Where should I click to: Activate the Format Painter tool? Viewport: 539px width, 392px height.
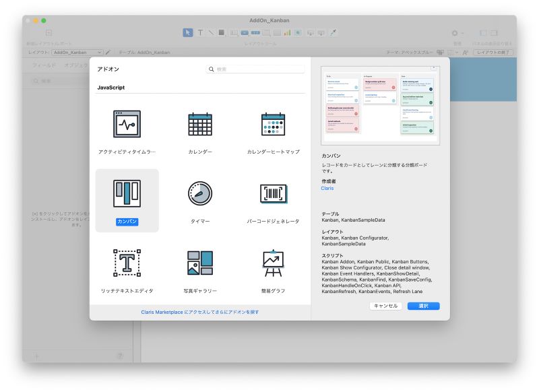tap(333, 32)
